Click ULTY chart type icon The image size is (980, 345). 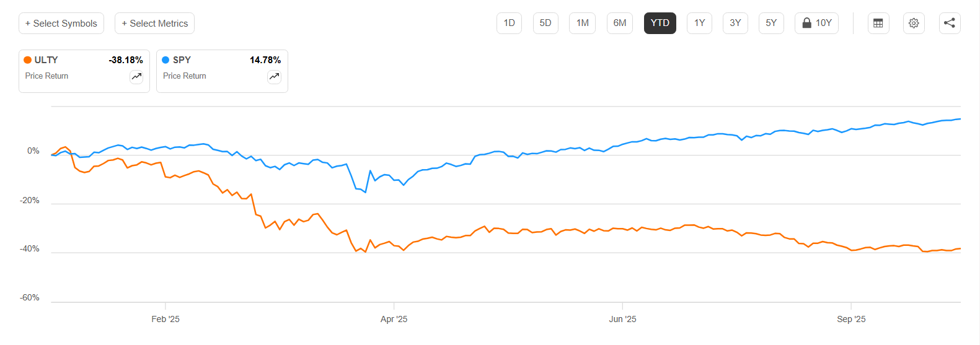[136, 77]
